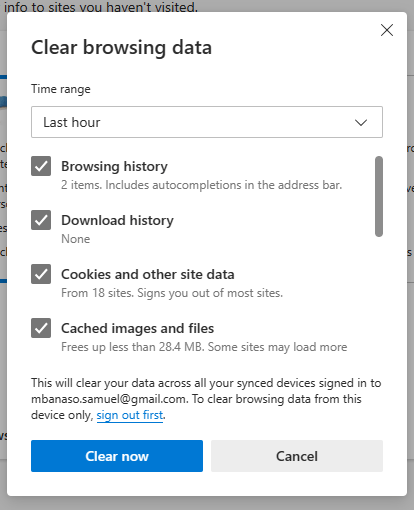Close the Clear browsing data dialog
Image resolution: width=414 pixels, height=510 pixels.
pyautogui.click(x=387, y=30)
